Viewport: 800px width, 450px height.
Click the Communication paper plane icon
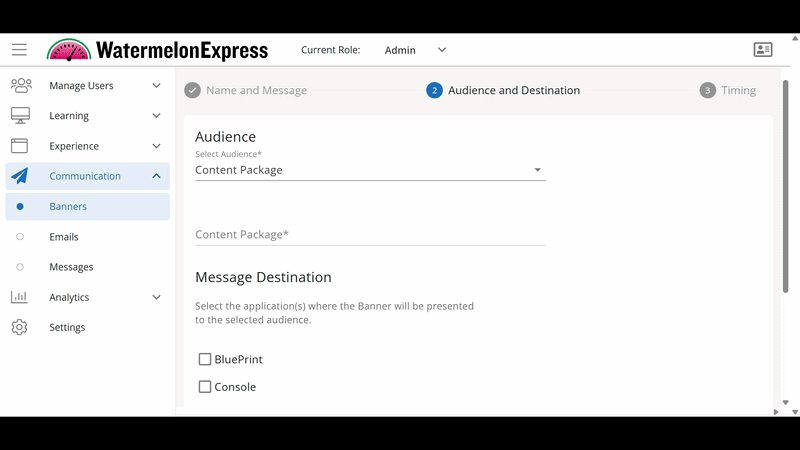pos(20,176)
